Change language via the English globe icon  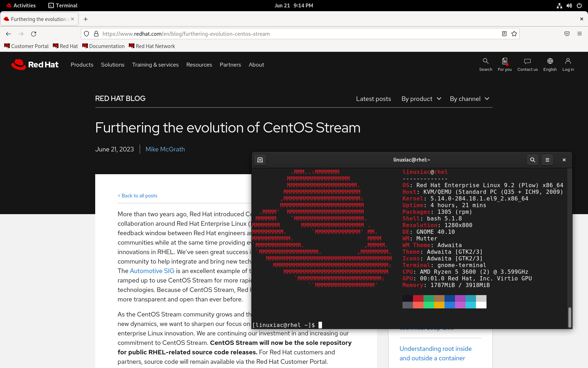(x=550, y=65)
